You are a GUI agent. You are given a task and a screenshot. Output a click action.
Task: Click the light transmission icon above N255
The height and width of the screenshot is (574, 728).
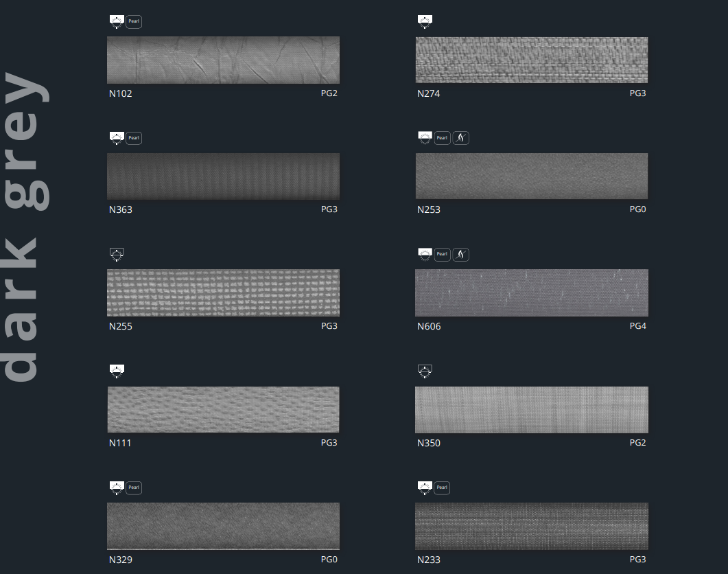click(x=117, y=255)
